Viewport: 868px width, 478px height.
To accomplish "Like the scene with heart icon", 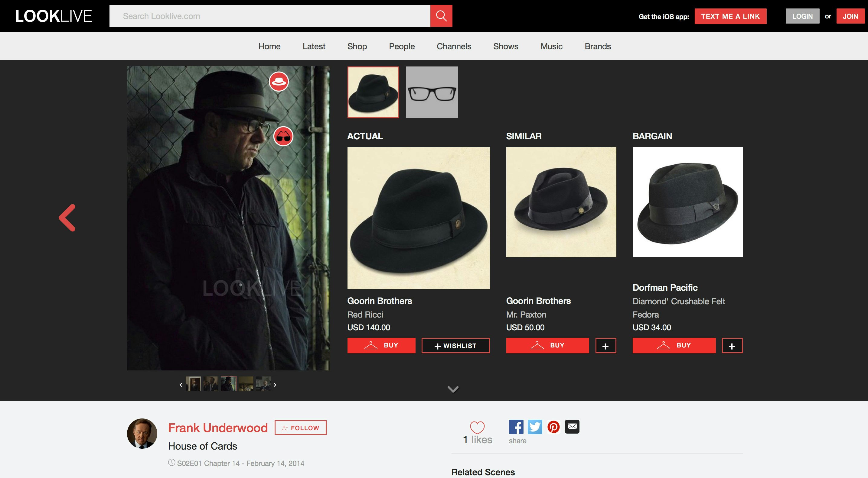I will [477, 427].
